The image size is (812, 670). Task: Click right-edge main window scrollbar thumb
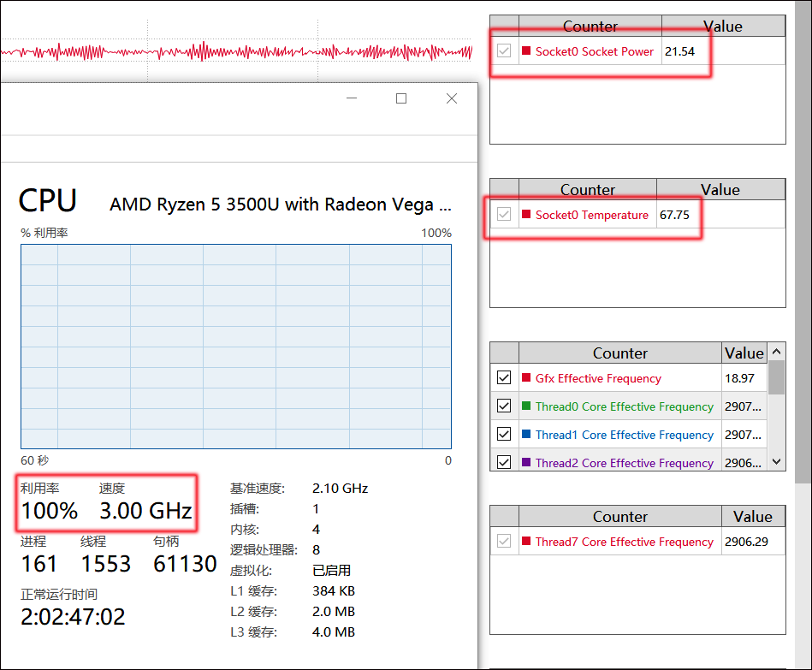coord(803,241)
